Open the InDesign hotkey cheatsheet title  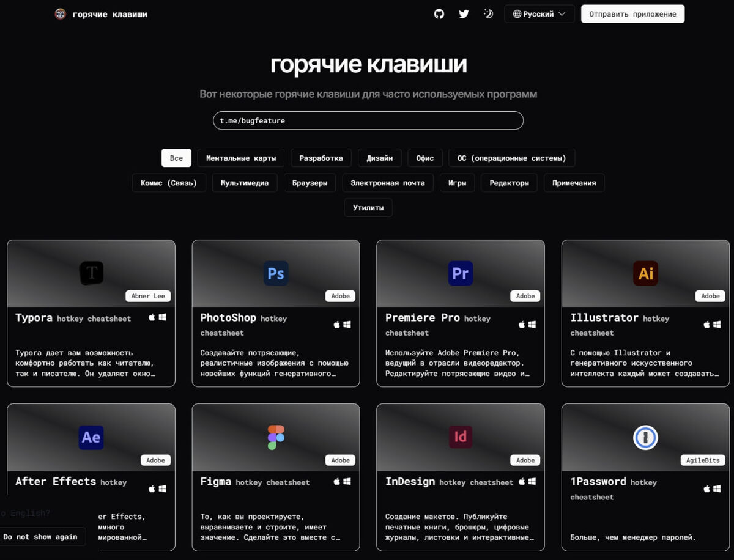pyautogui.click(x=449, y=482)
